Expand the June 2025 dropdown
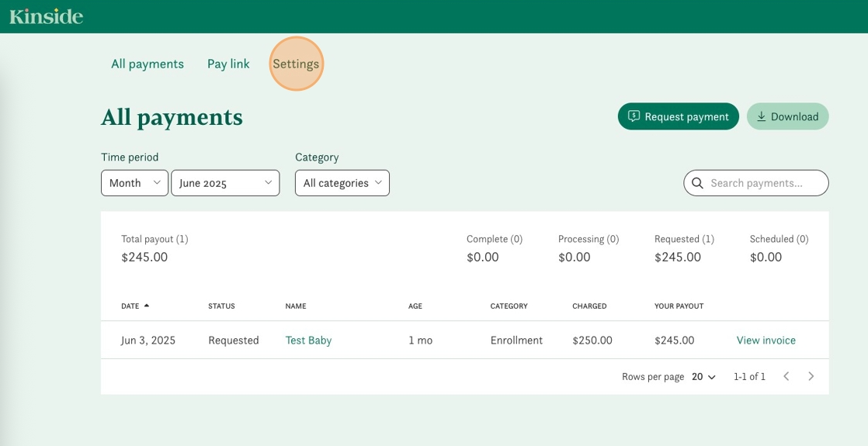This screenshot has height=446, width=868. coord(225,183)
